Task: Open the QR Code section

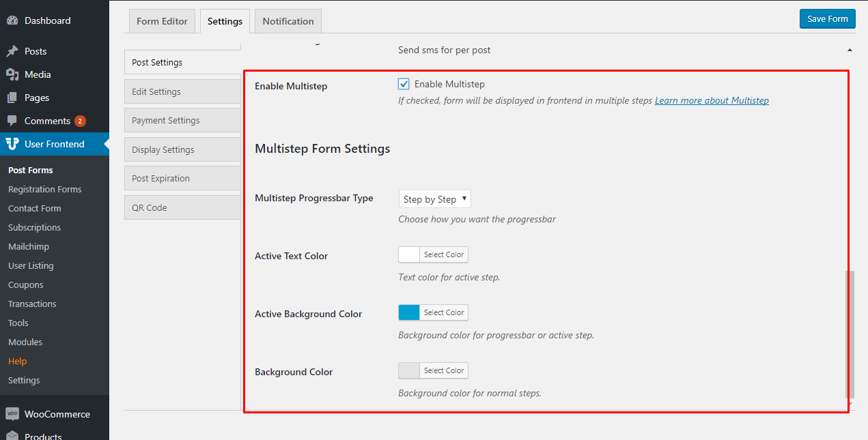Action: pyautogui.click(x=182, y=207)
